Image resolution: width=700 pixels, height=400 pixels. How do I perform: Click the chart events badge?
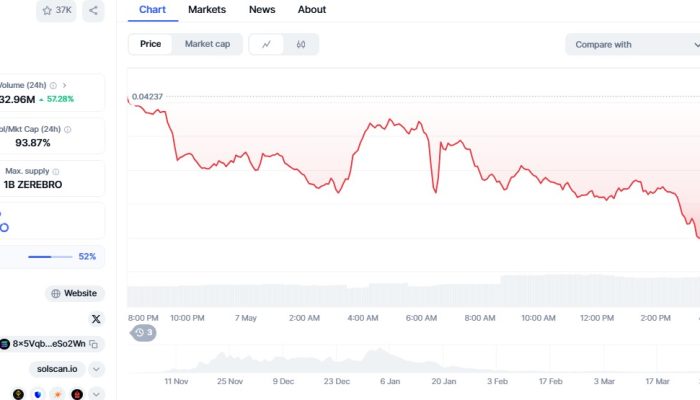pos(144,332)
